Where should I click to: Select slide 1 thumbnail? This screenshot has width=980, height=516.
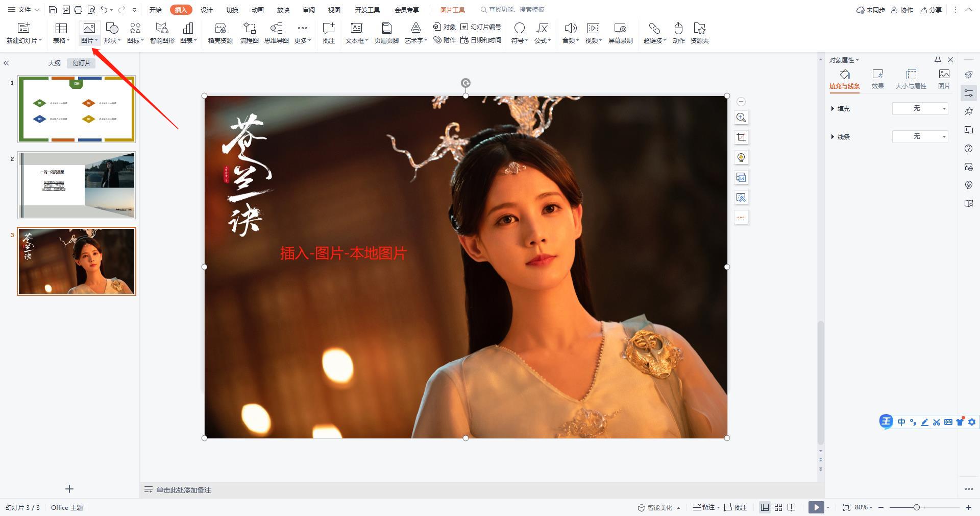[77, 109]
